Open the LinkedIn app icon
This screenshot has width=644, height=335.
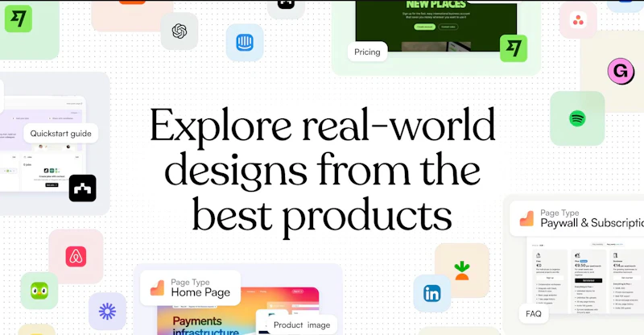(x=432, y=293)
